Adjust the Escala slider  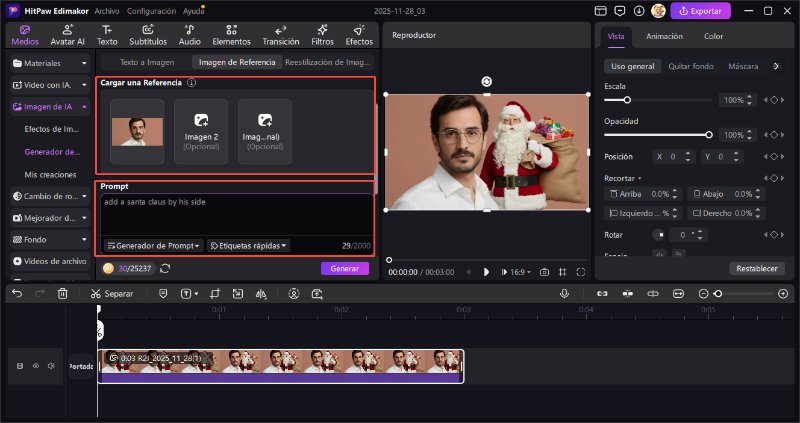(x=658, y=100)
